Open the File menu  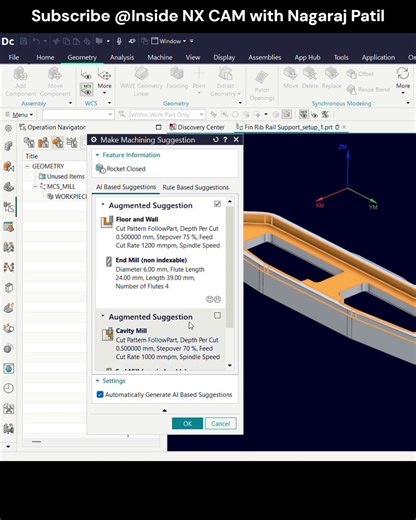coord(14,57)
